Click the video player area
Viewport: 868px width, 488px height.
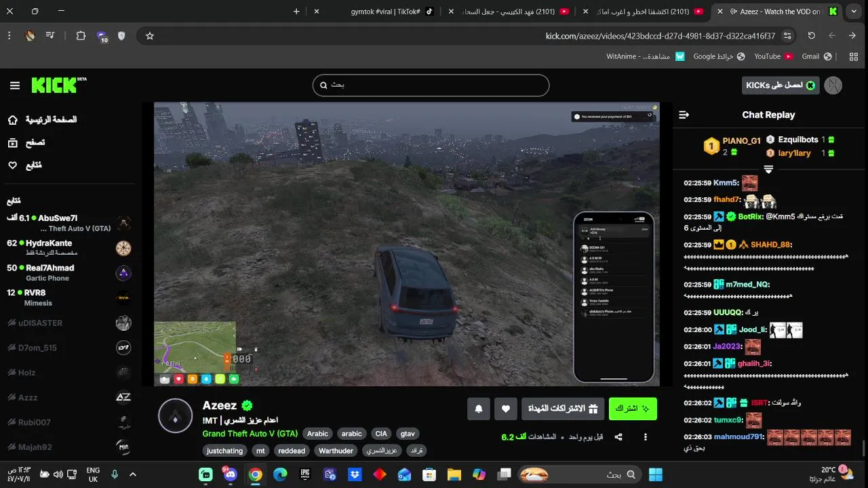[x=407, y=244]
